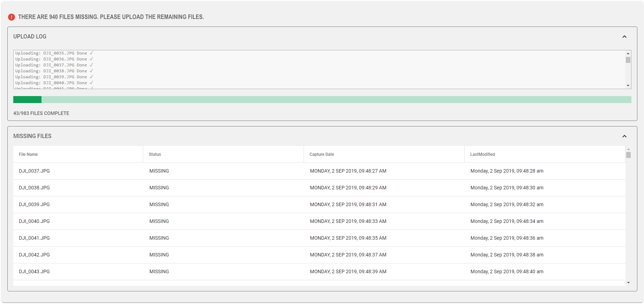Click the MISSING FILES panel title
Screen dimensions: 644x305
[x=32, y=136]
